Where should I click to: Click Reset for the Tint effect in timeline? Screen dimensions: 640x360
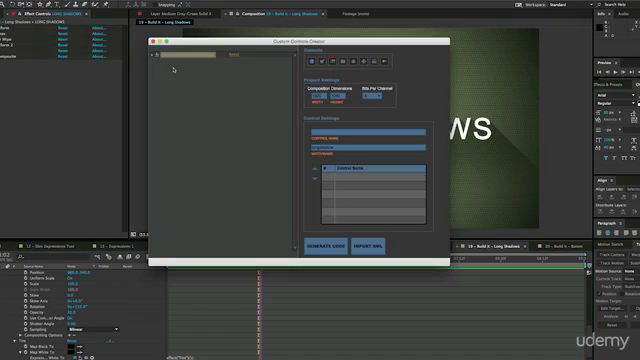coord(72,341)
